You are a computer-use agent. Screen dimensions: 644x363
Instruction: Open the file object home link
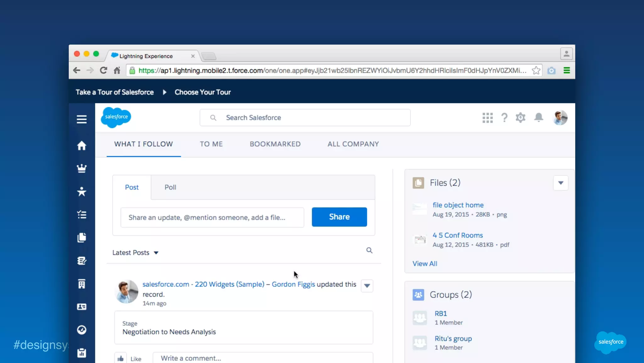point(458,205)
